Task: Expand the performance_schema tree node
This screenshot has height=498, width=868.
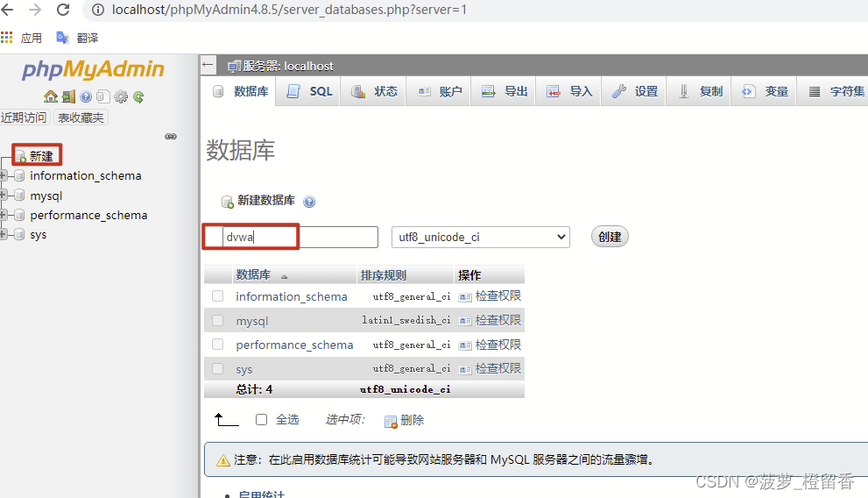Action: [x=4, y=215]
